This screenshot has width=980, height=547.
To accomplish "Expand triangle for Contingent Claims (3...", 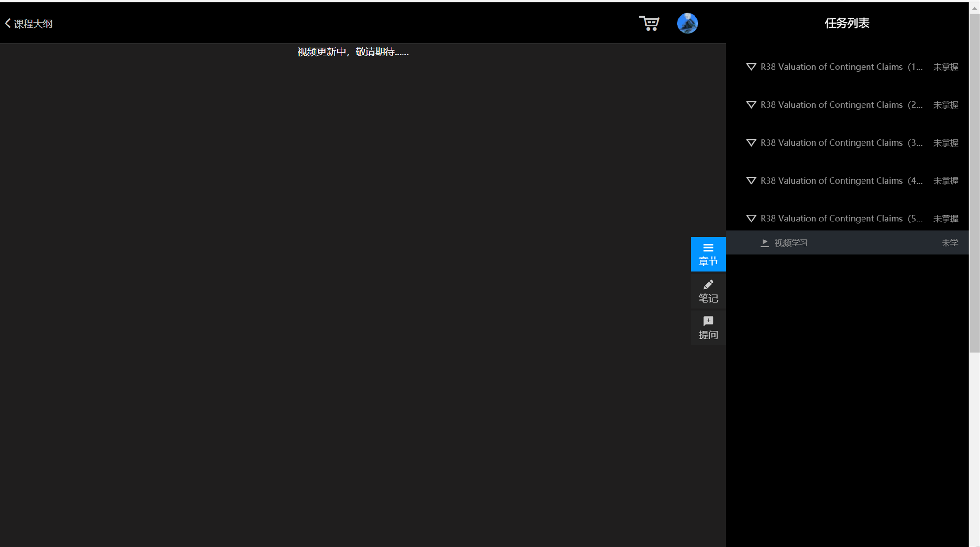I will coord(751,143).
